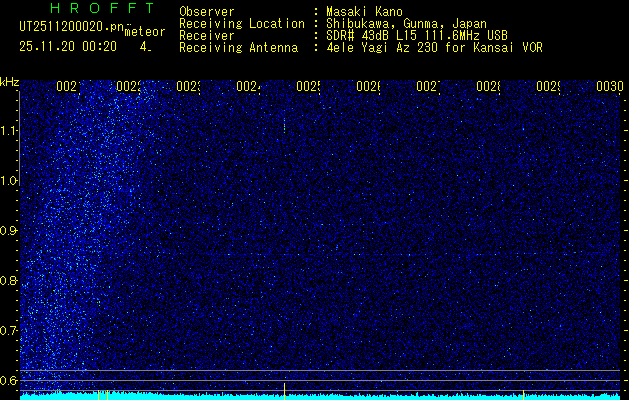
Task: Click the kHz axis unit label
Action: coord(10,83)
